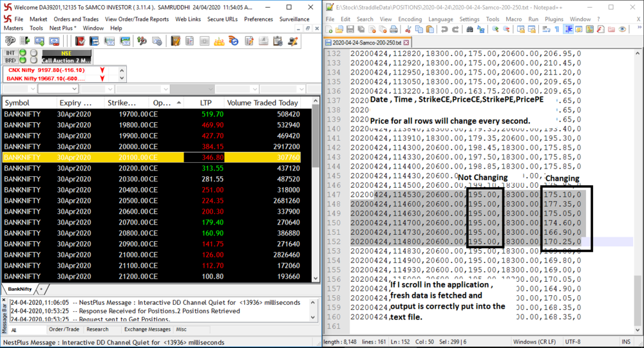Screen dimensions: 644x348
Task: Click Find binoculars icon in Notepad++
Action: click(x=470, y=29)
